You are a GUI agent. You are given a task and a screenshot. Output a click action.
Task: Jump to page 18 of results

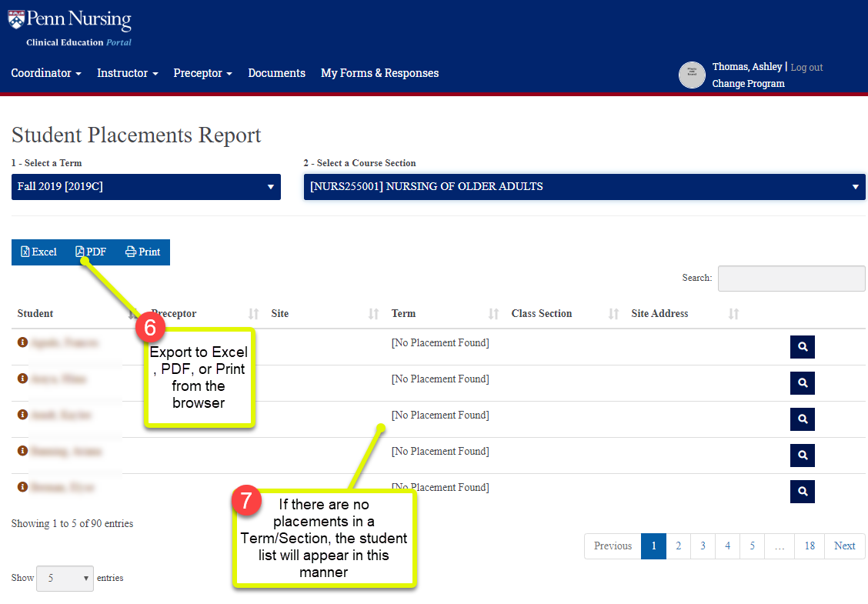[x=810, y=546]
